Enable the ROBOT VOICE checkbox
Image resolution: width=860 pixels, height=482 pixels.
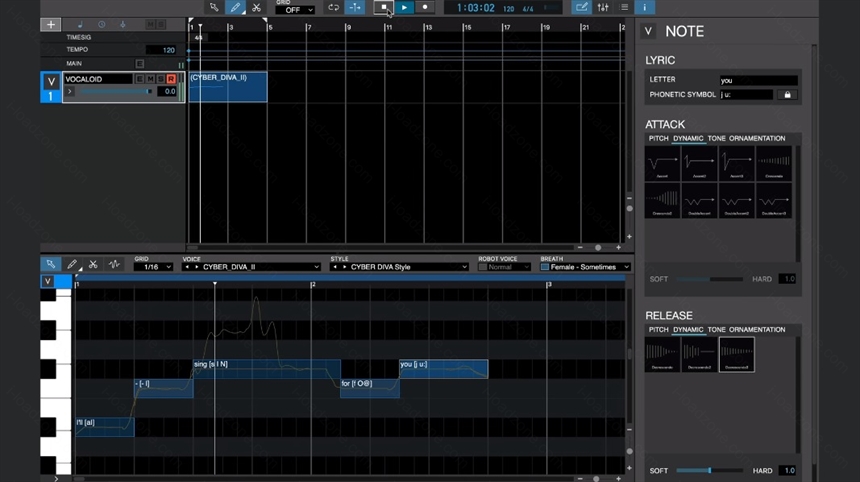(483, 267)
